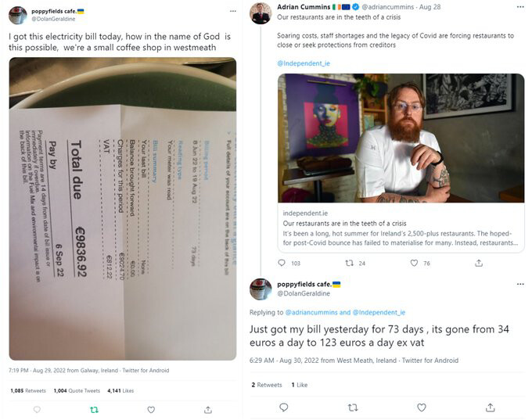Screen dimensions: 532x420
Task: Reply to the electricity bill tweet
Action: [x=37, y=410]
